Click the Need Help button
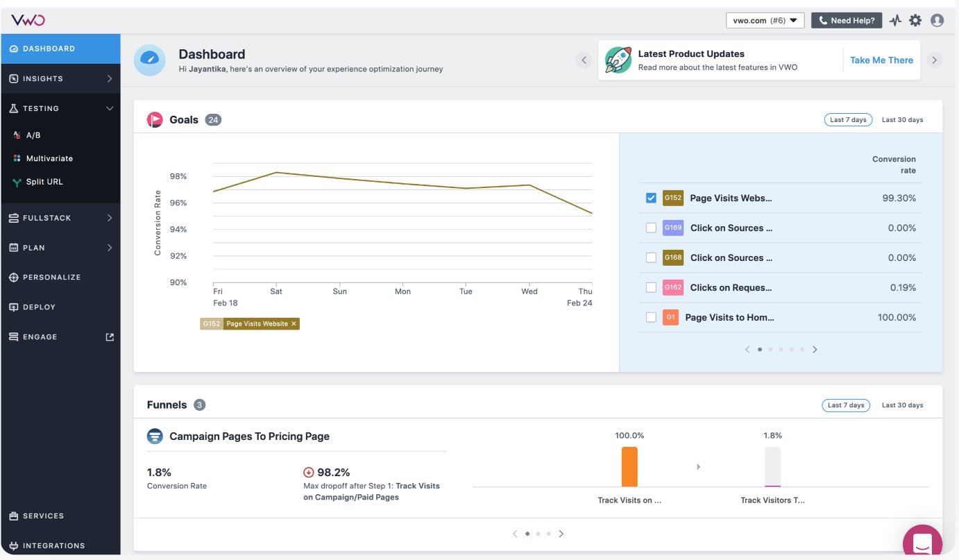Screen dimensions: 959x560 point(846,20)
